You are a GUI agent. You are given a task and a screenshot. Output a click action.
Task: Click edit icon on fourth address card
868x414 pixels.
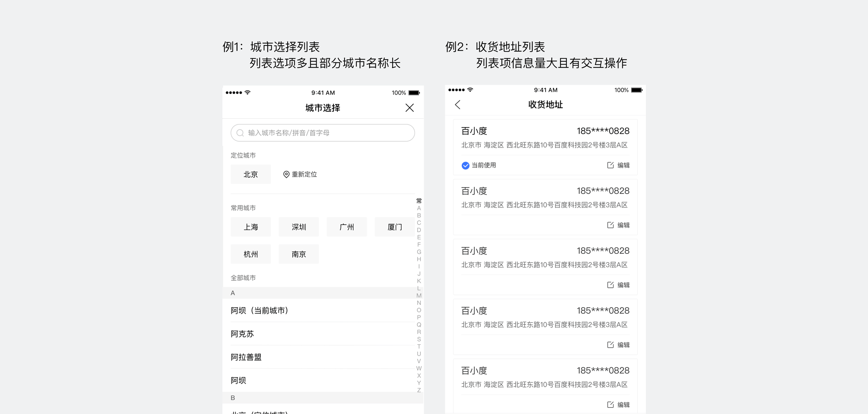coord(610,345)
